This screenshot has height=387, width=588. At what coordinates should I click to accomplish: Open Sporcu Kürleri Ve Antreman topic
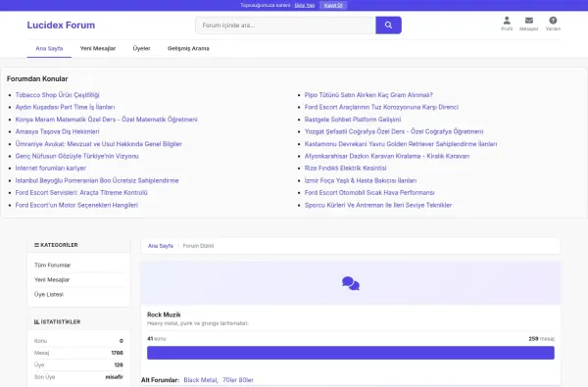point(378,205)
